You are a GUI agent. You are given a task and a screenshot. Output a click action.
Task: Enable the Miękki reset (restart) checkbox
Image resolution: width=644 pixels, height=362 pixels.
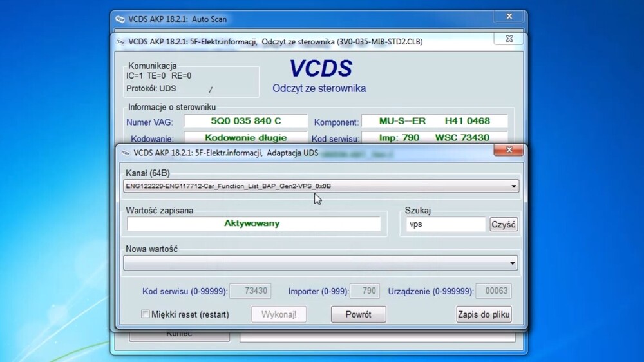(x=146, y=314)
